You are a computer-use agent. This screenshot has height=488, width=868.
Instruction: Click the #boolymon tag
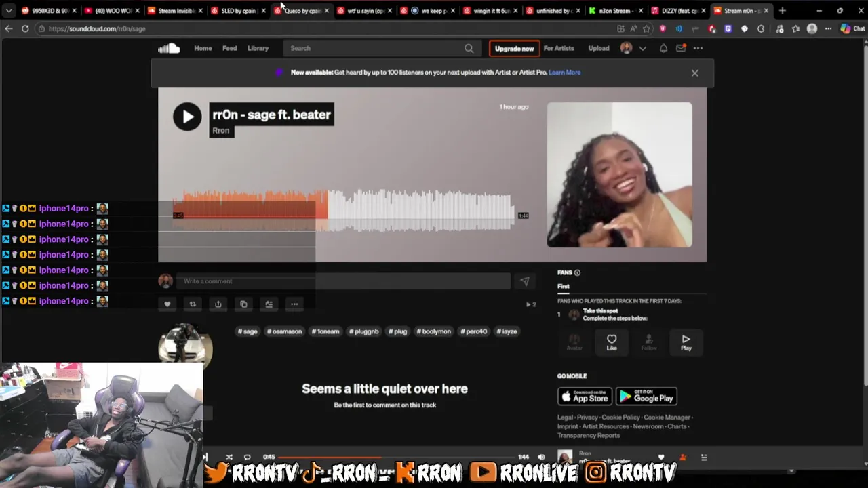pyautogui.click(x=434, y=331)
